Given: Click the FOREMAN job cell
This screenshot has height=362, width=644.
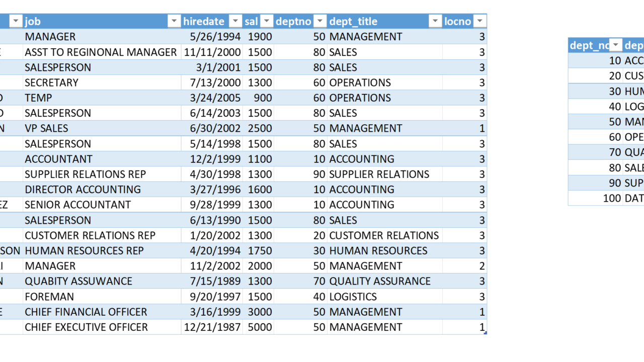Looking at the screenshot, I should [x=102, y=297].
